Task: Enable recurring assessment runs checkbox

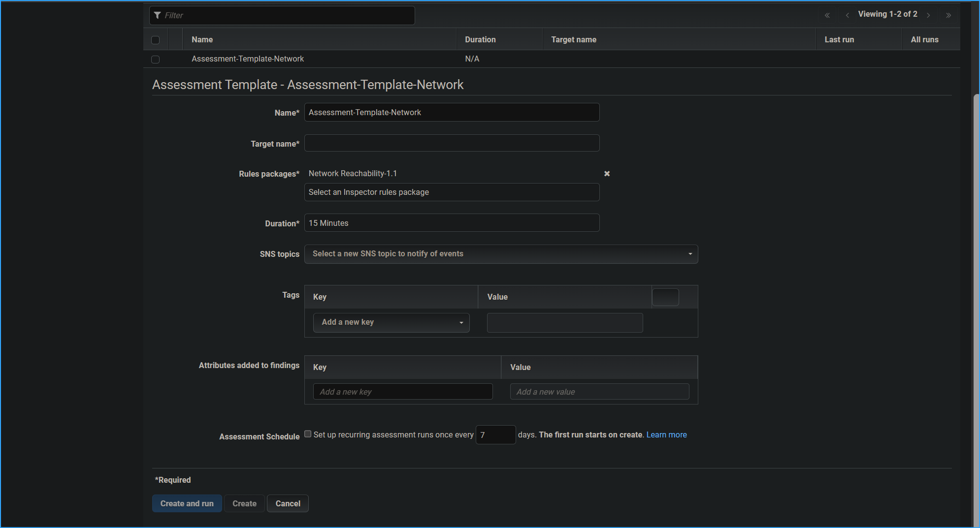Action: (x=308, y=434)
